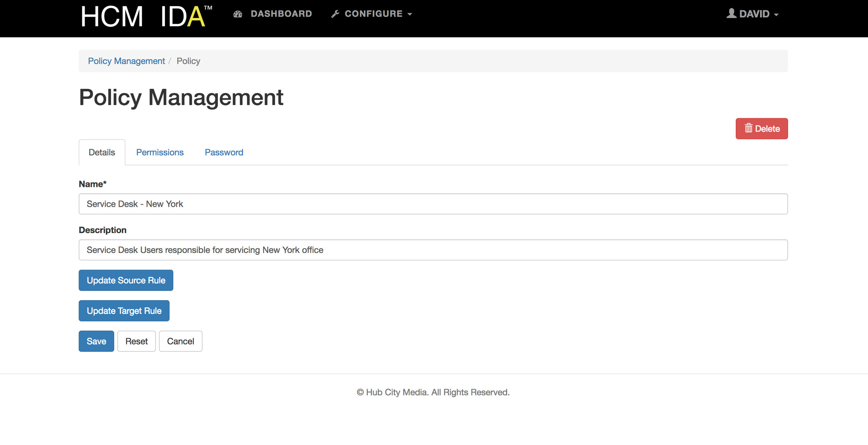The width and height of the screenshot is (868, 445).
Task: Cancel editing the policy
Action: pos(181,341)
